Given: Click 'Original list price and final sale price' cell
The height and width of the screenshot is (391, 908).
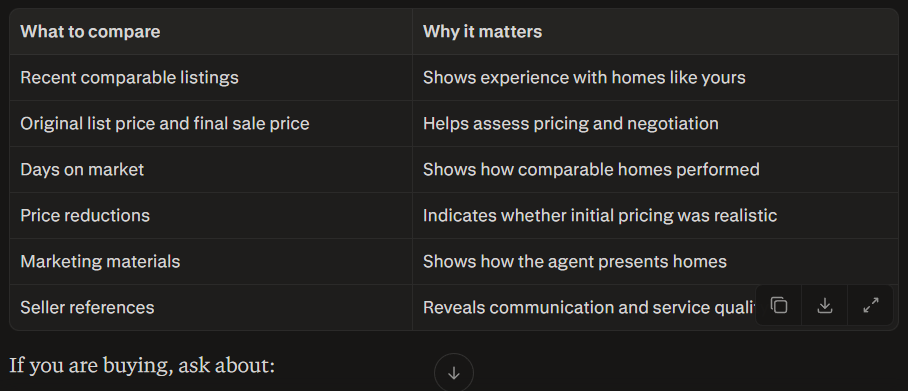Looking at the screenshot, I should pyautogui.click(x=211, y=123).
